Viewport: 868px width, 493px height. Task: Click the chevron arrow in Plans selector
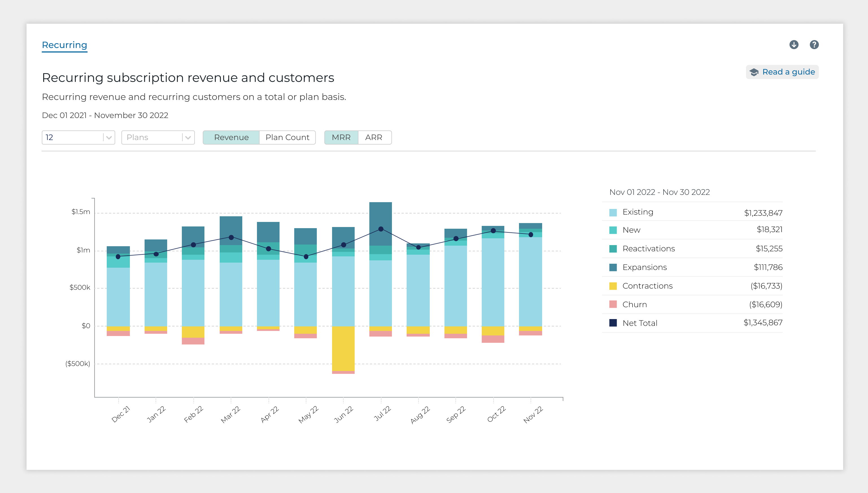188,138
